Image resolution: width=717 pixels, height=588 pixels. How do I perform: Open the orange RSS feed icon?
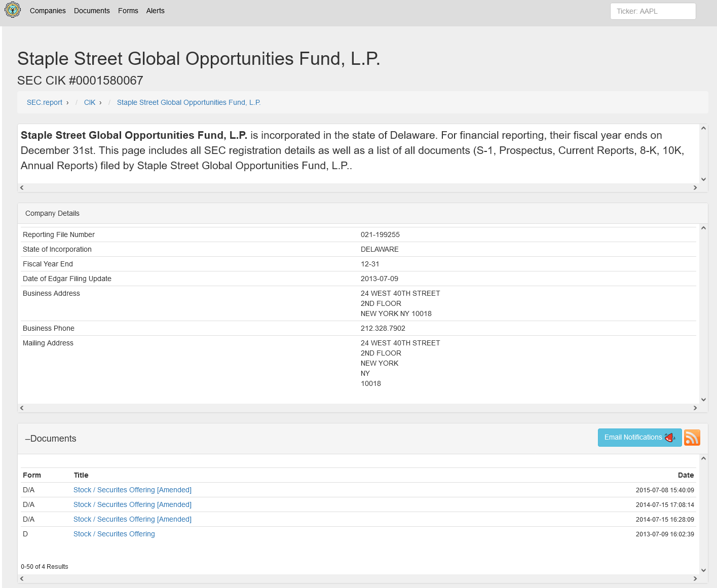click(692, 438)
